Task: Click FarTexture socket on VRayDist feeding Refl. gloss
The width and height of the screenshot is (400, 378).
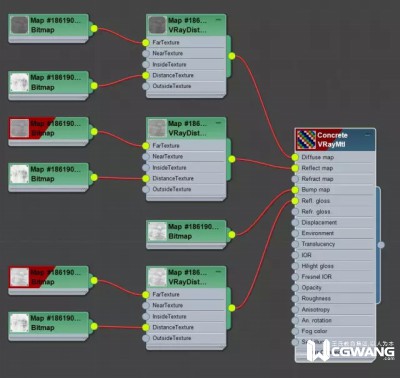Action: (146, 295)
